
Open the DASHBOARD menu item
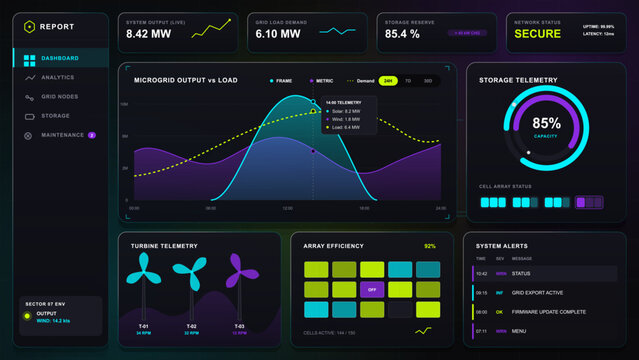coord(61,58)
